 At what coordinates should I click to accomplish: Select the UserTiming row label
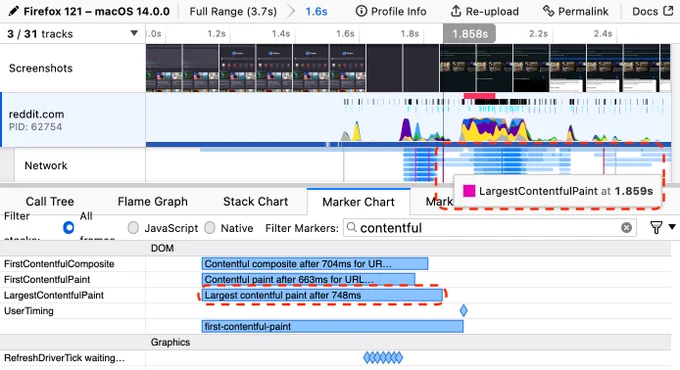29,311
